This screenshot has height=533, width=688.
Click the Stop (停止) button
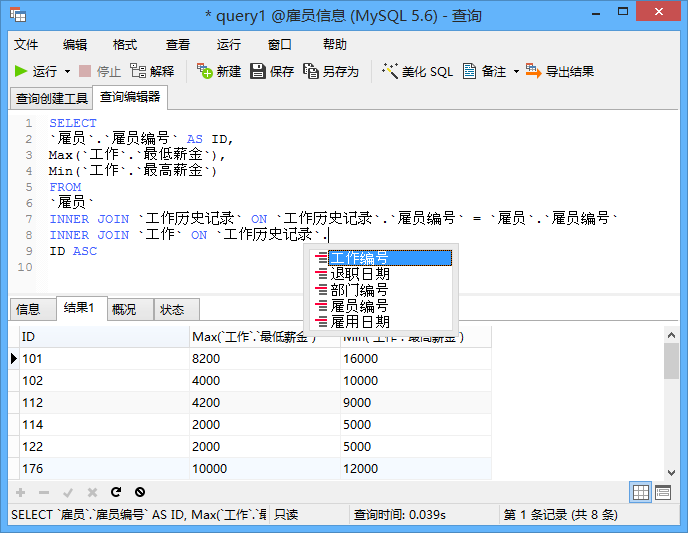[100, 71]
